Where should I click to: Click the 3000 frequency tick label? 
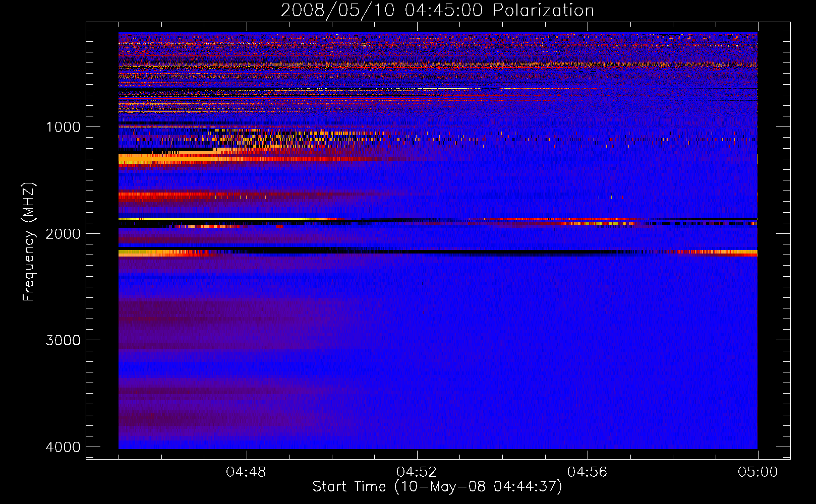[63, 340]
